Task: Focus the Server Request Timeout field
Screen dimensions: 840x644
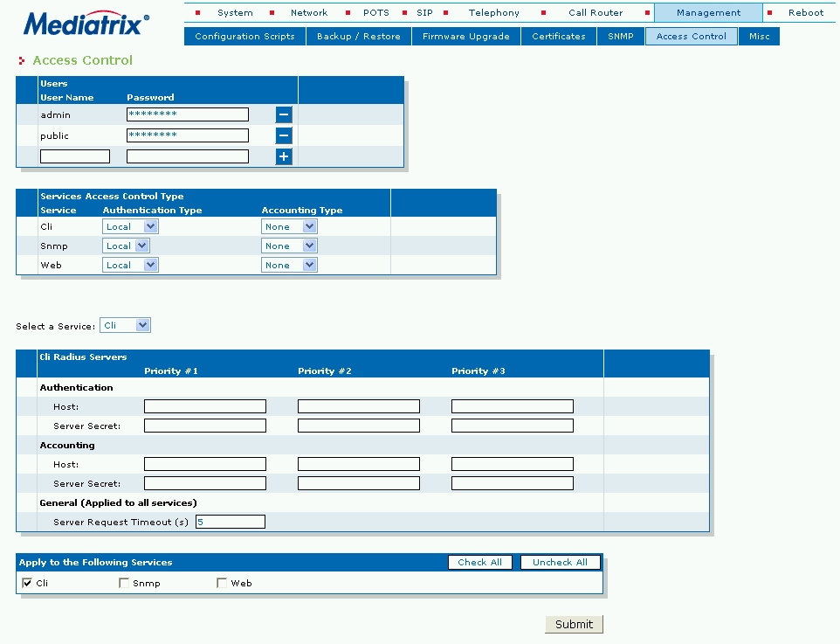Action: (231, 522)
